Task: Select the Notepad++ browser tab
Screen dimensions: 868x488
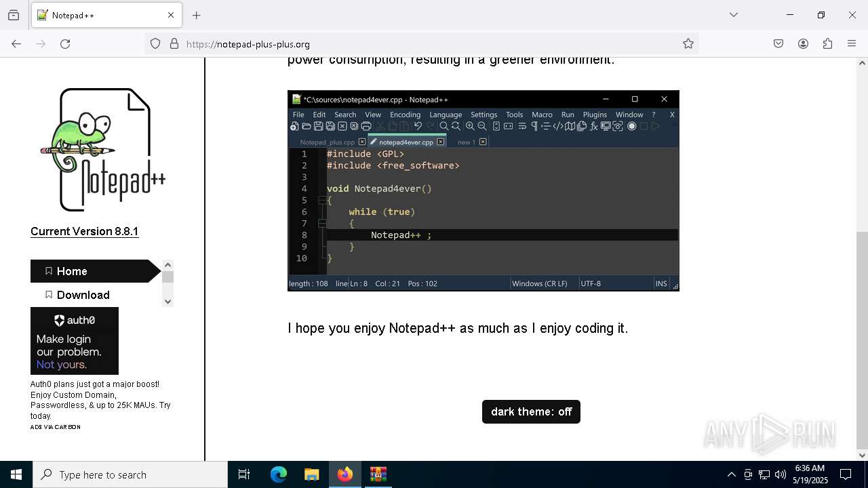Action: [x=106, y=15]
